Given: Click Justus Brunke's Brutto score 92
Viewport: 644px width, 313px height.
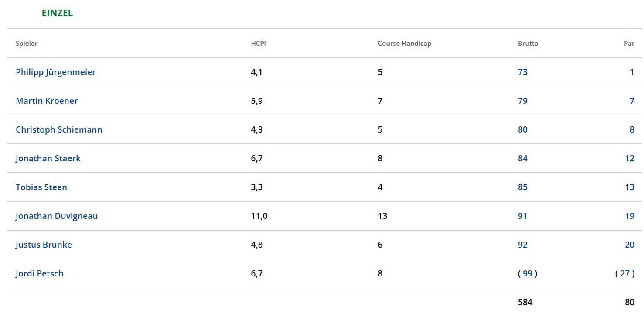Looking at the screenshot, I should pos(522,245).
